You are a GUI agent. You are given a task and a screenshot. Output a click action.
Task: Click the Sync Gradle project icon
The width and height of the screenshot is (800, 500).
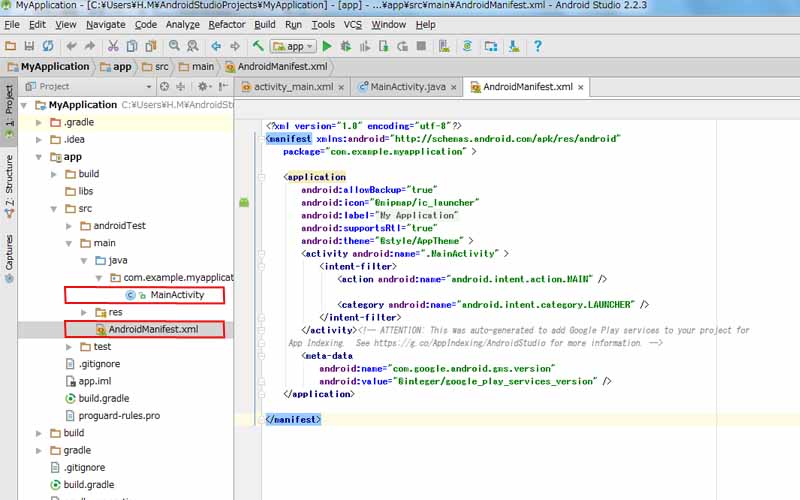click(467, 46)
